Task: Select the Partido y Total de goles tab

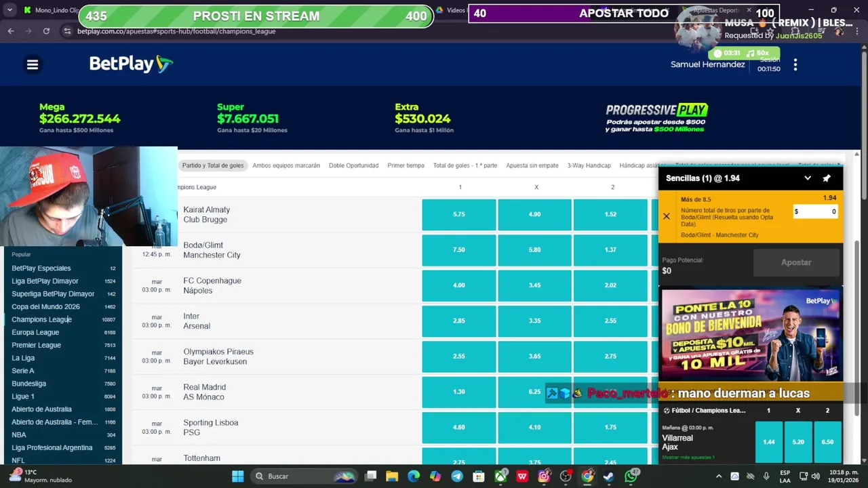Action: (x=213, y=165)
